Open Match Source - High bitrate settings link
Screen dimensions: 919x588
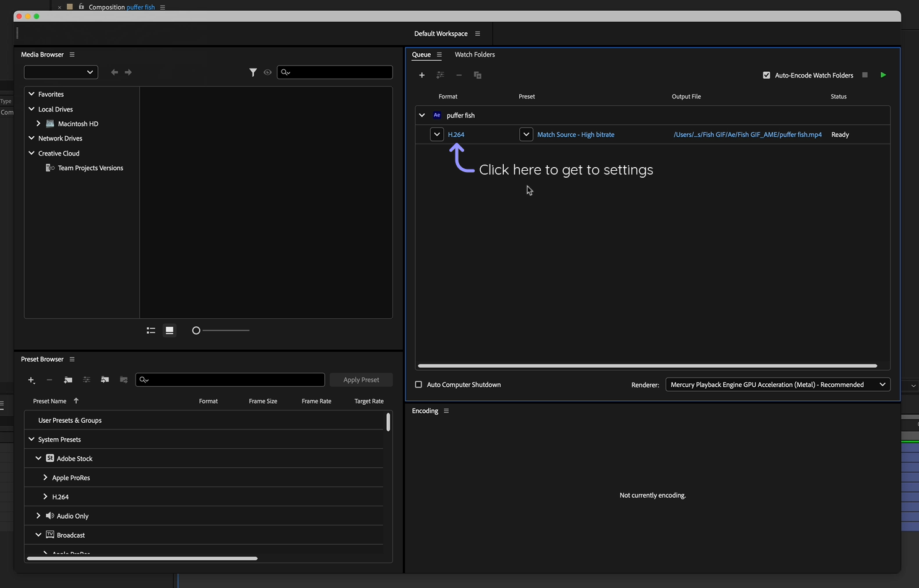[576, 134]
